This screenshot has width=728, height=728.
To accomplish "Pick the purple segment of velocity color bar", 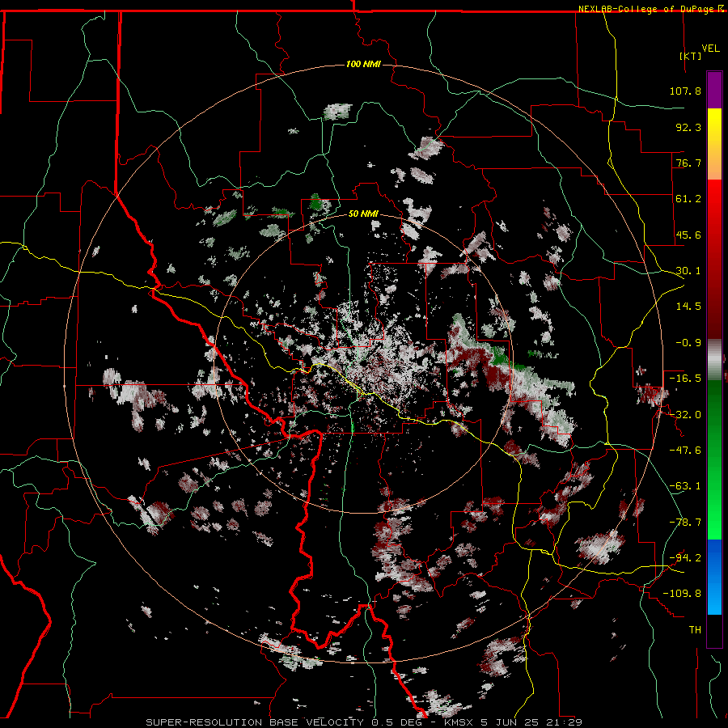I will click(714, 90).
